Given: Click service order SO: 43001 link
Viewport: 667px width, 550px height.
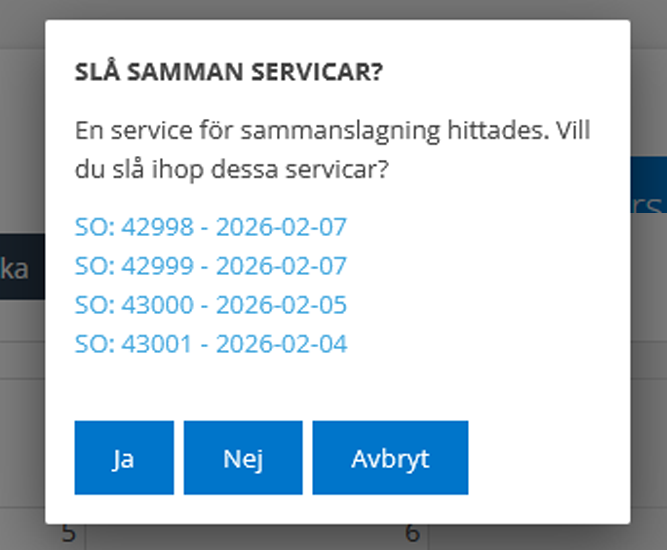Looking at the screenshot, I should (x=210, y=345).
